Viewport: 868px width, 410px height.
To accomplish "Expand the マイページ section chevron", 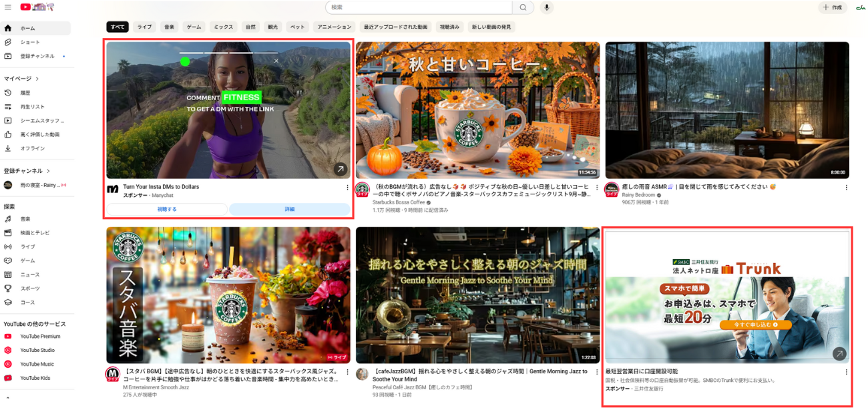I will 37,79.
